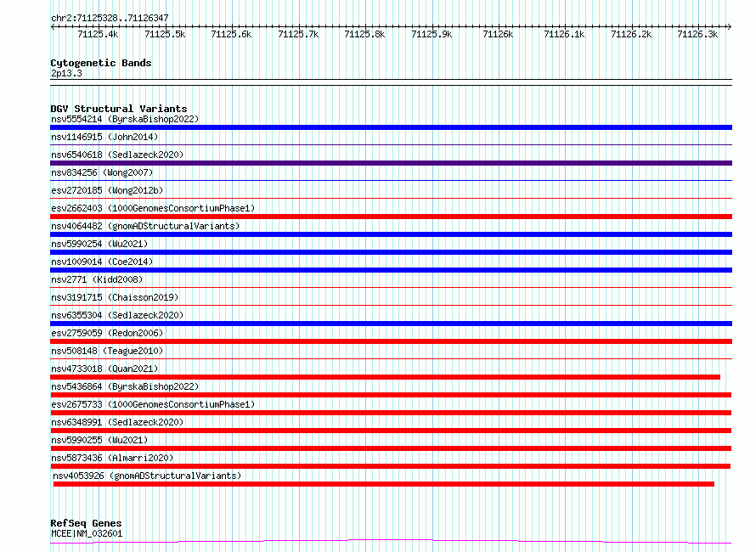Screen dimensions: 756x552
Task: Click the esv2759059 (Redon2006) label
Action: 107,333
